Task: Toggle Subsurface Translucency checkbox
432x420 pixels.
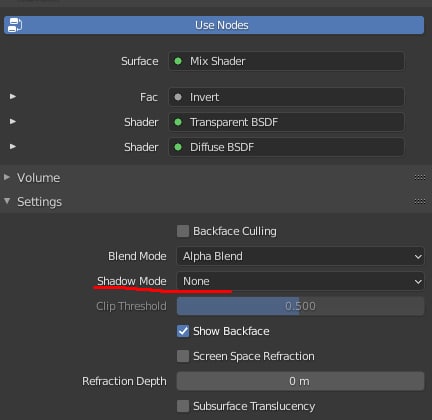Action: 183,406
